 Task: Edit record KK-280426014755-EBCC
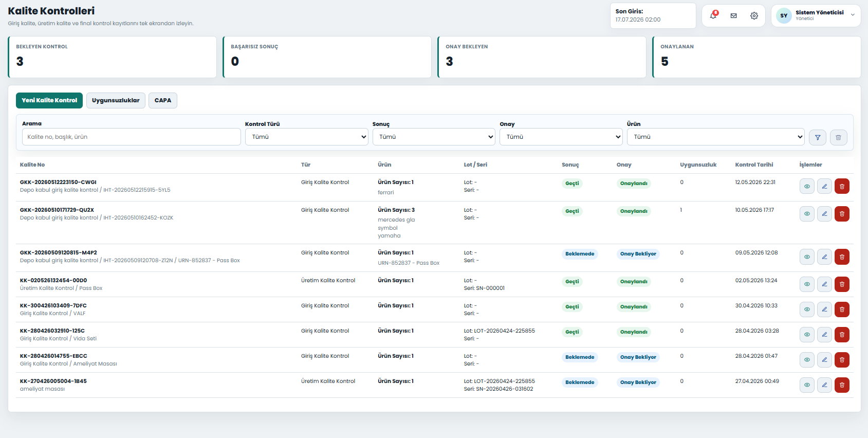pos(824,360)
